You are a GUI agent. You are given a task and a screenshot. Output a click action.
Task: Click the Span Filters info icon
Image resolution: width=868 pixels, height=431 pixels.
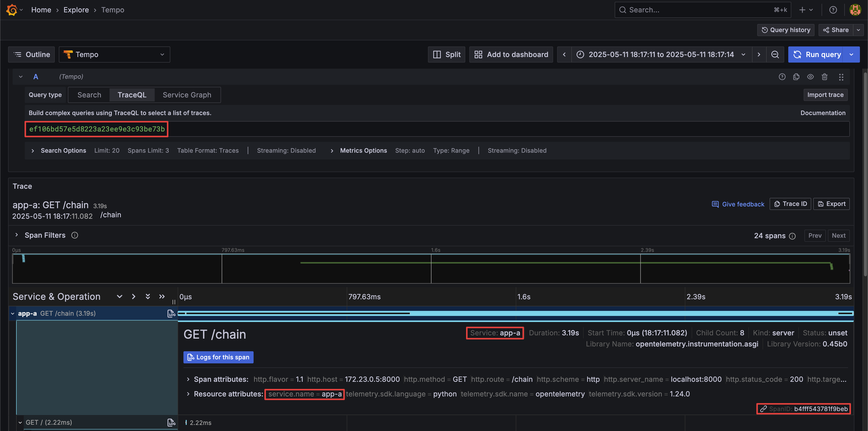(74, 235)
